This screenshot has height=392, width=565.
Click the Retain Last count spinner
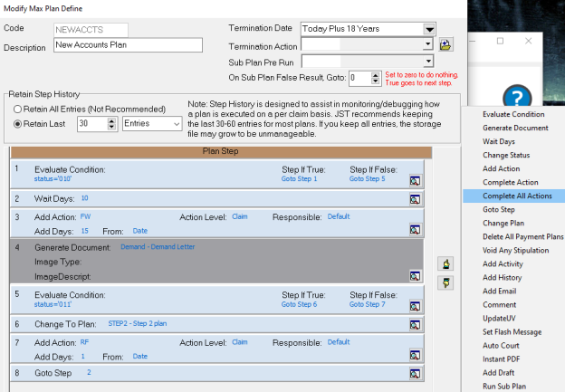click(x=112, y=124)
